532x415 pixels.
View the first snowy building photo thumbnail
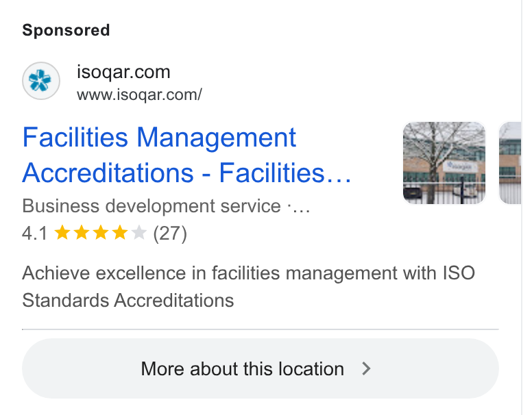click(444, 163)
